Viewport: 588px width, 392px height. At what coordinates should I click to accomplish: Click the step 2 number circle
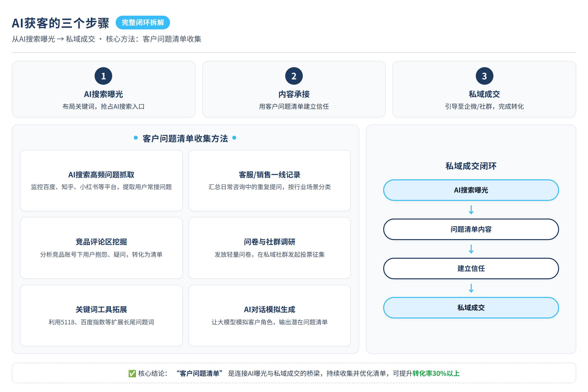click(x=294, y=76)
